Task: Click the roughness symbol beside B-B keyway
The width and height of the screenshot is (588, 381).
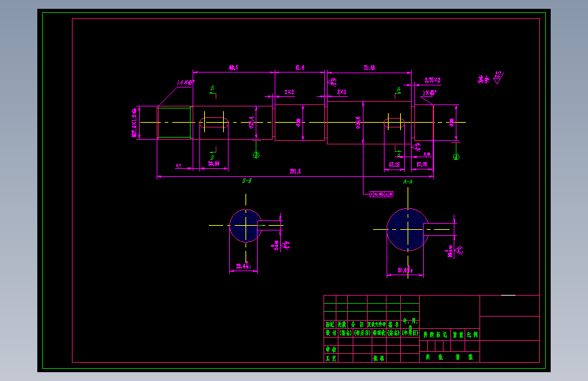Action: click(286, 245)
